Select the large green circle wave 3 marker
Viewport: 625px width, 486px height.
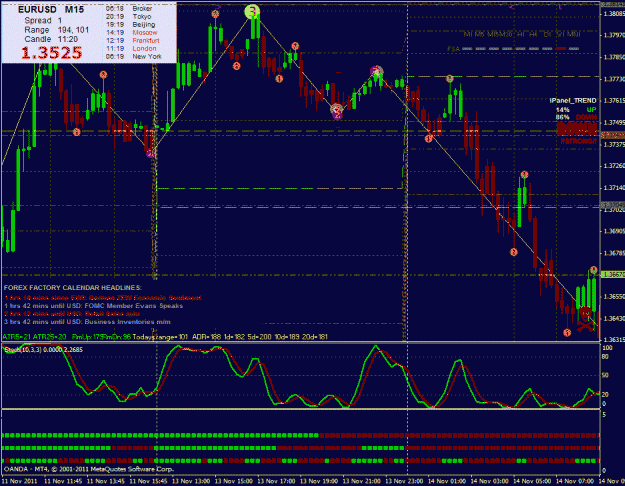pos(252,12)
